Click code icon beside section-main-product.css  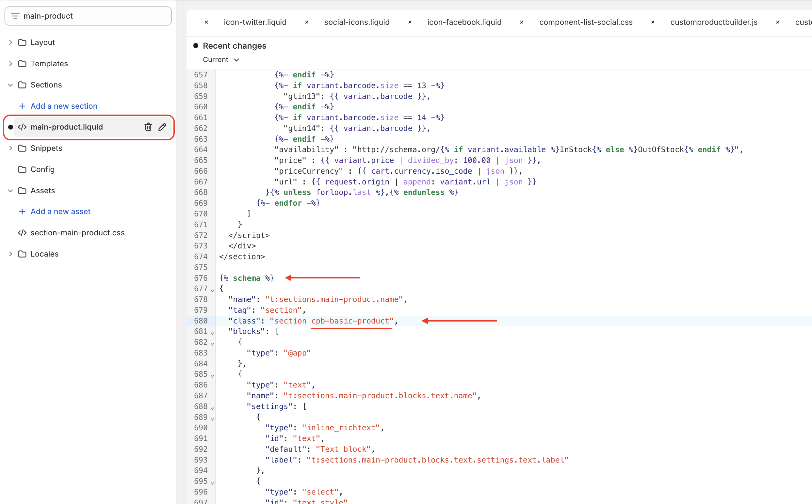tap(22, 233)
